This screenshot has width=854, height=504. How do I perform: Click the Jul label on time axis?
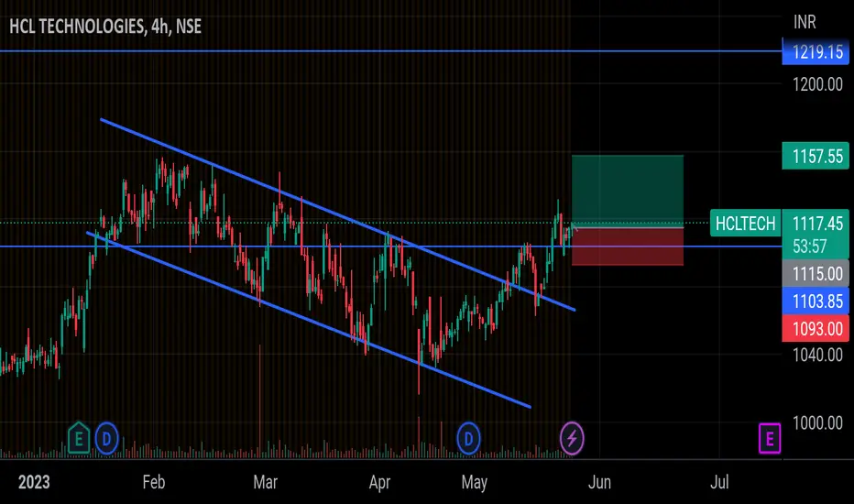(x=719, y=482)
